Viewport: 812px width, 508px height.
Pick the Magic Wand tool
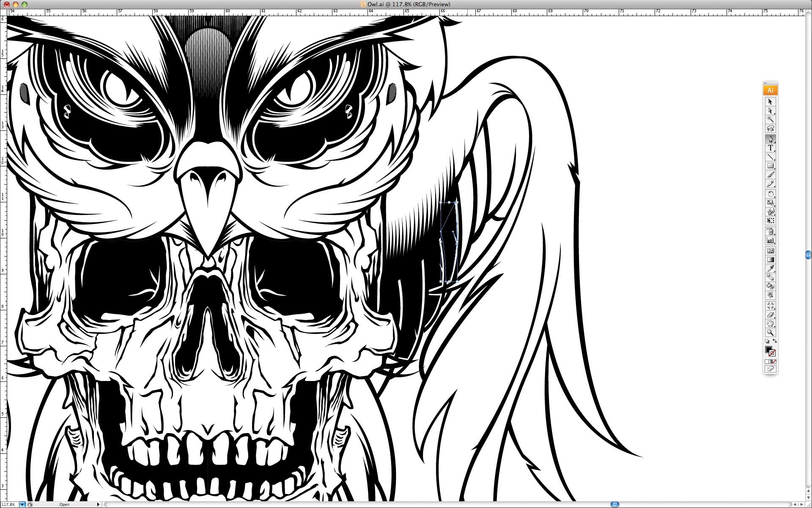[770, 120]
